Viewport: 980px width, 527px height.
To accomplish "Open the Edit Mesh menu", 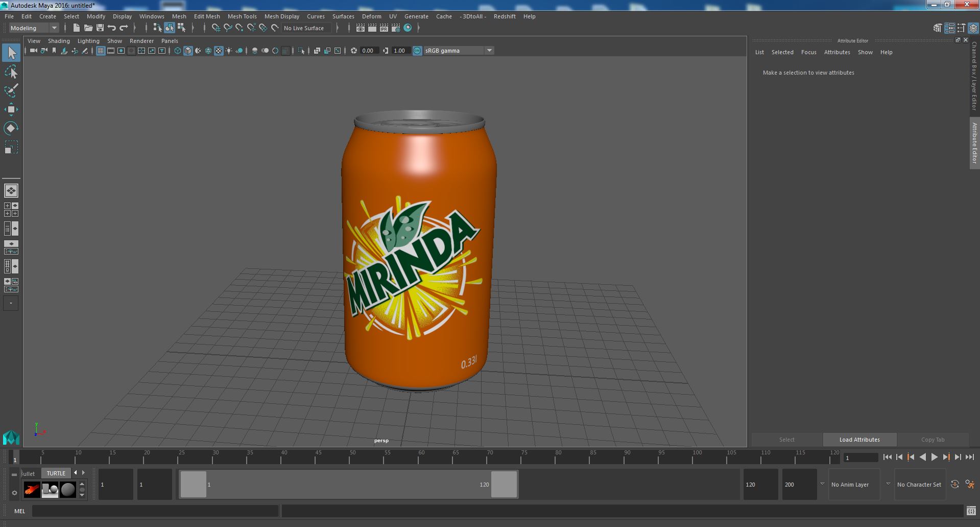I will point(207,16).
